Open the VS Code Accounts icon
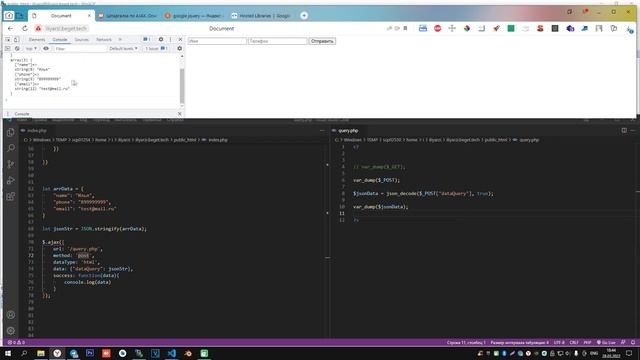 pos(11,315)
